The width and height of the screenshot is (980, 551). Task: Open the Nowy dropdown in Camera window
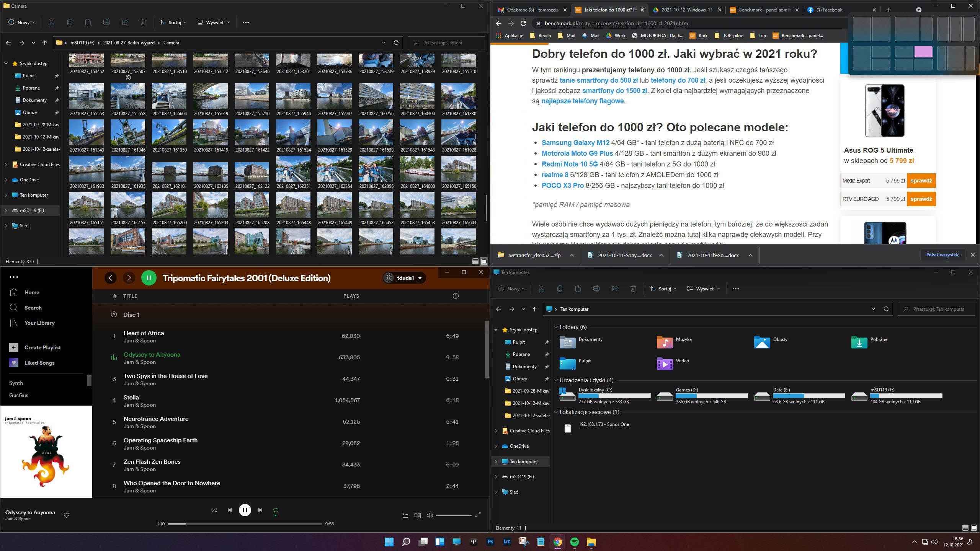click(x=22, y=22)
